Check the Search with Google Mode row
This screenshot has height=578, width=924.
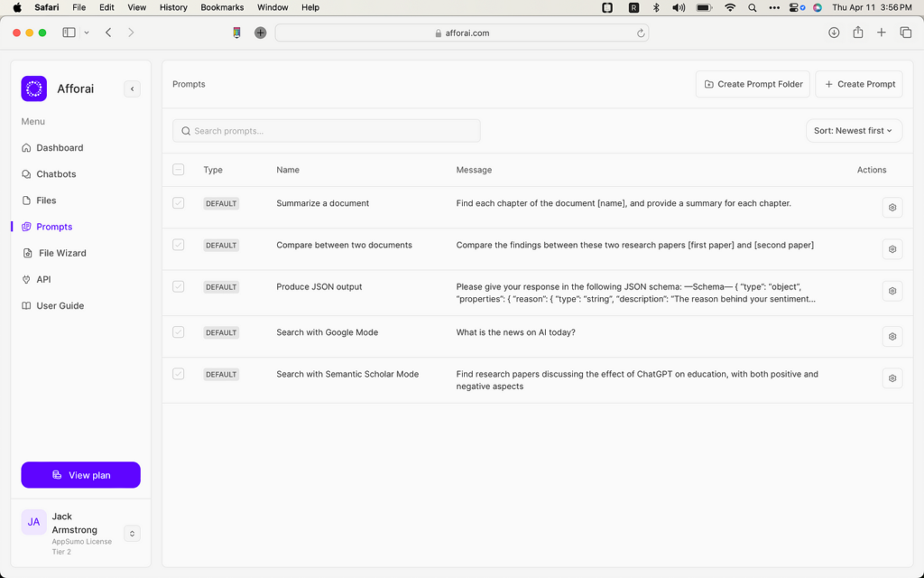pyautogui.click(x=178, y=332)
